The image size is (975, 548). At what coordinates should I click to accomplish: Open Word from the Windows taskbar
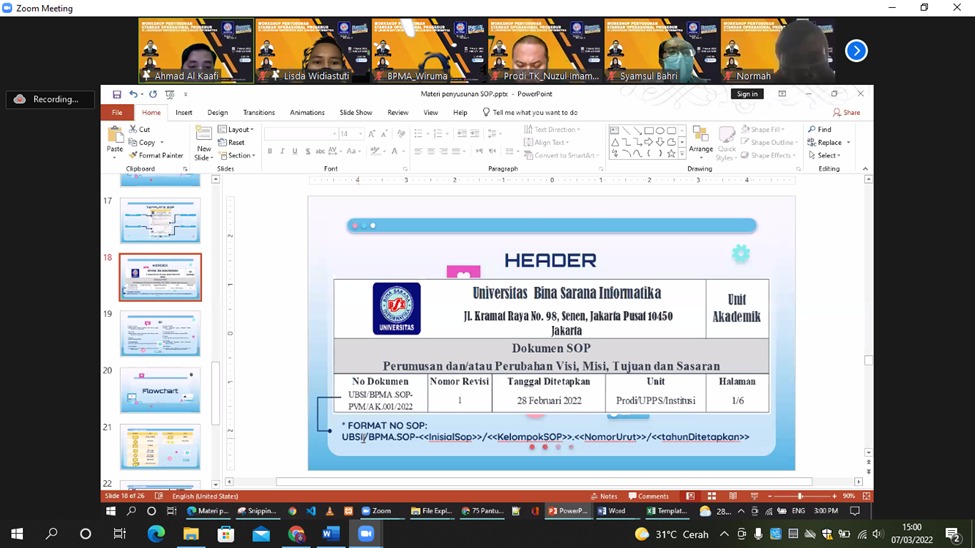click(331, 534)
